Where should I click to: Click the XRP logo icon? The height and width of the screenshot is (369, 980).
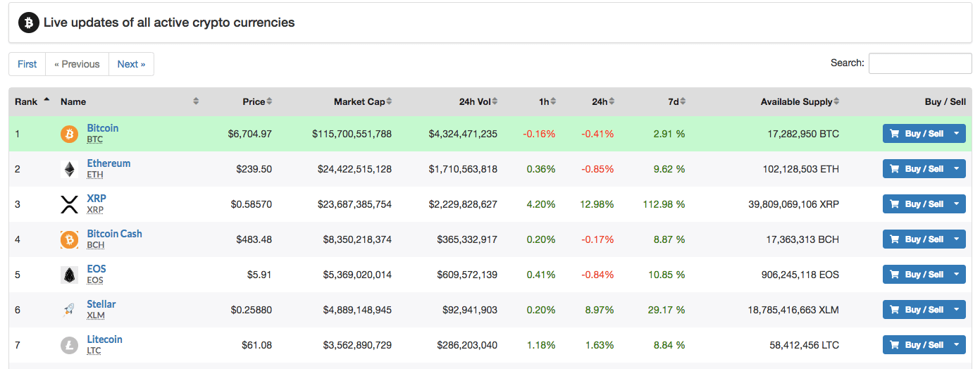[x=70, y=204]
